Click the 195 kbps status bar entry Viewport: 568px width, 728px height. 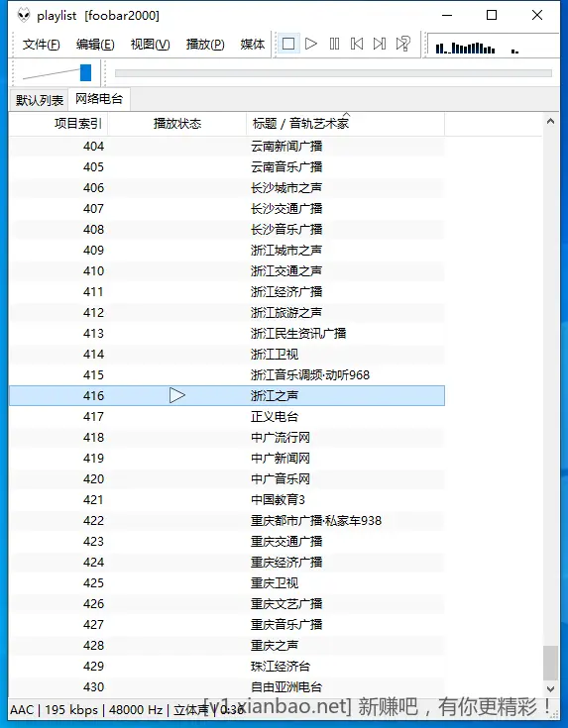[x=71, y=710]
